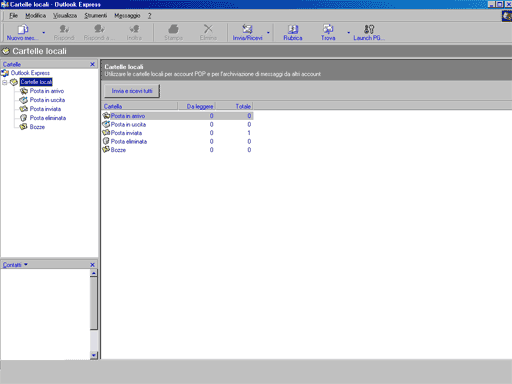Open the Contatti dropdown menu
512x384 pixels.
click(15, 265)
